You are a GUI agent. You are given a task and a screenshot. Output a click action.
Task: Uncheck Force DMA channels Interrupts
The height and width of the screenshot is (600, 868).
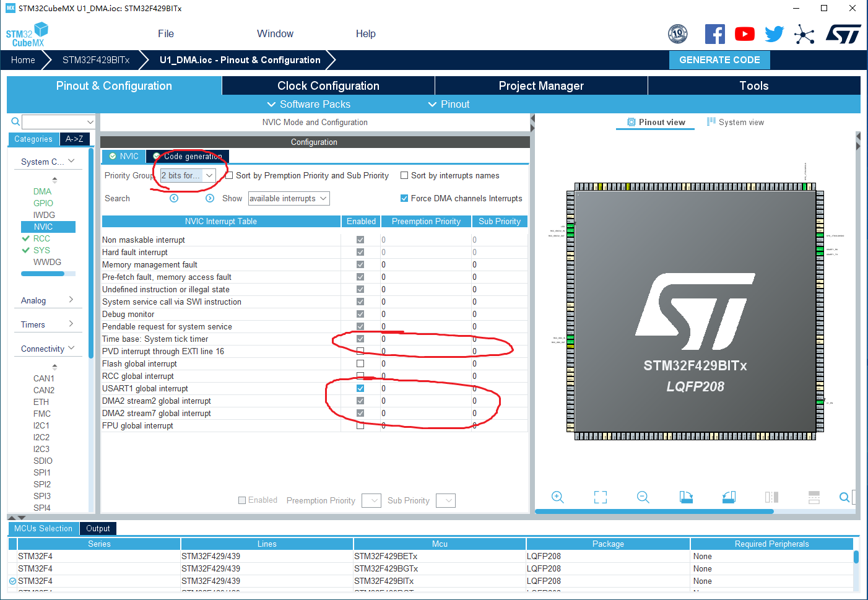404,198
